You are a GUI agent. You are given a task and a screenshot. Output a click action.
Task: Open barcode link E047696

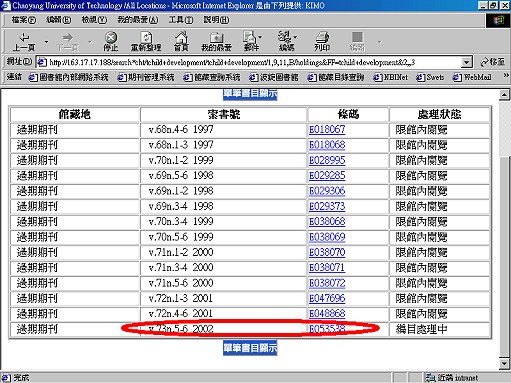click(x=327, y=298)
